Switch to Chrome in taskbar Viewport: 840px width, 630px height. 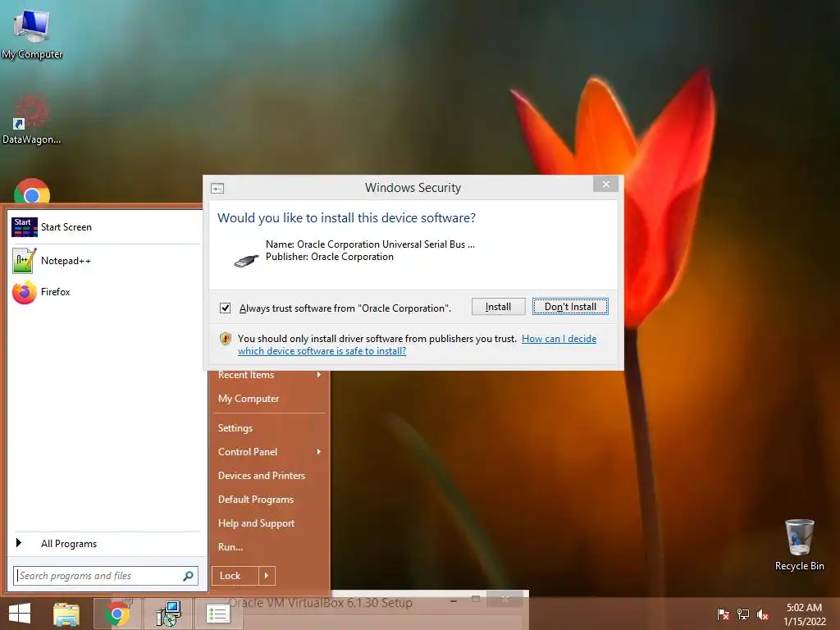coord(116,614)
